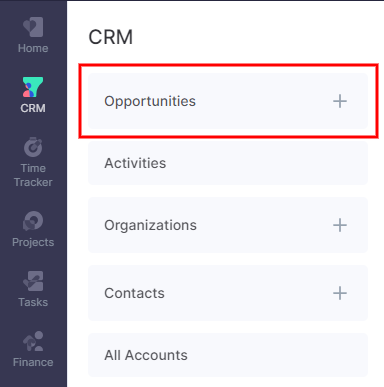Add a new organization with plus icon
384x387 pixels.
coord(340,225)
